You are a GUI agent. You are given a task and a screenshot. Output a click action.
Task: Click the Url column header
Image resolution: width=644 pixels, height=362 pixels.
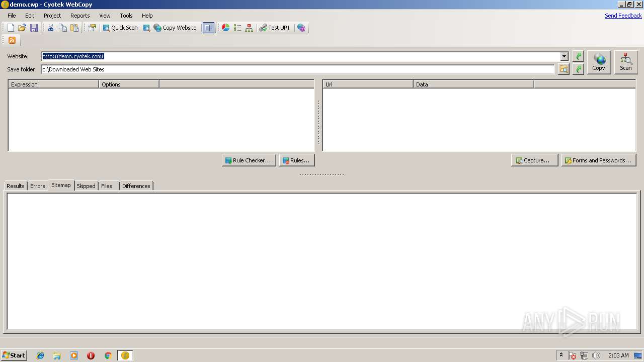coord(368,84)
